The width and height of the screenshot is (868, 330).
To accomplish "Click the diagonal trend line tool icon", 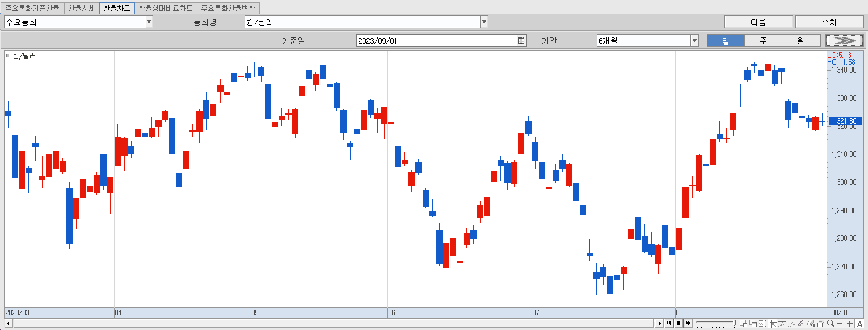I will point(801,324).
